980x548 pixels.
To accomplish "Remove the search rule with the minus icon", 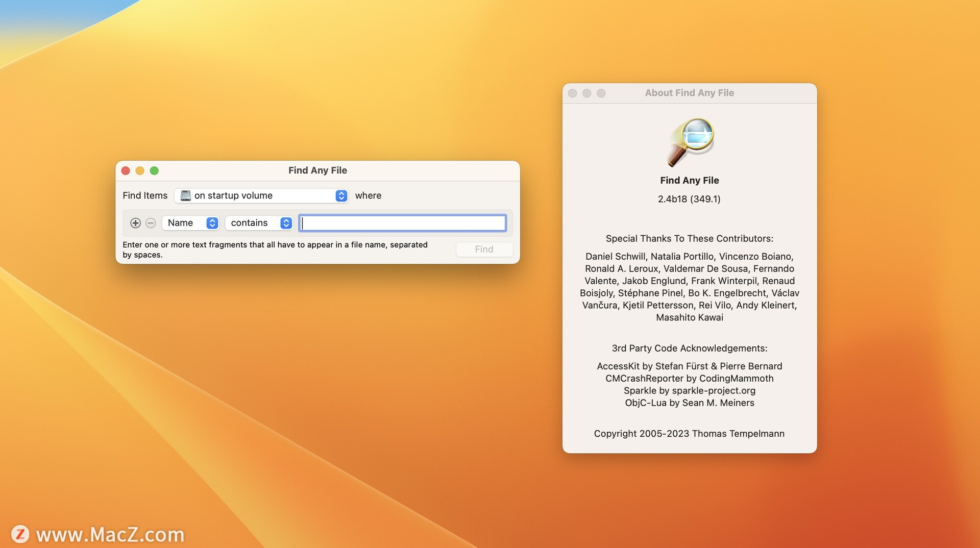I will tap(151, 223).
